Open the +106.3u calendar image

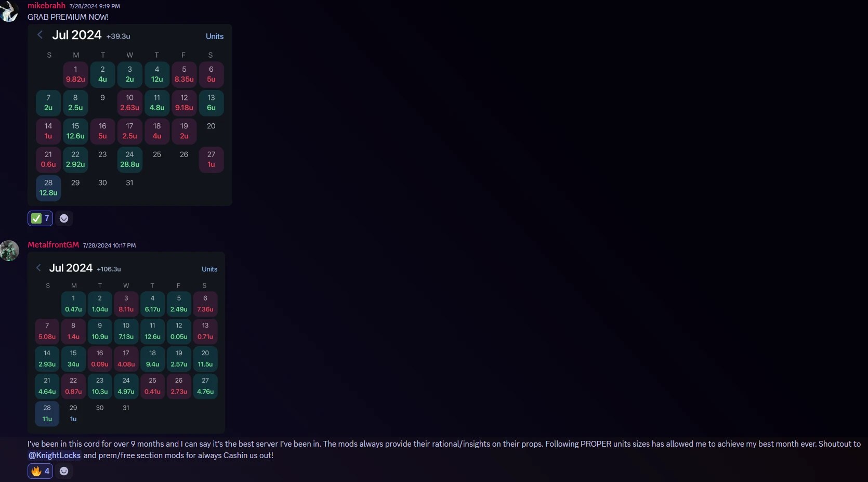pyautogui.click(x=126, y=343)
